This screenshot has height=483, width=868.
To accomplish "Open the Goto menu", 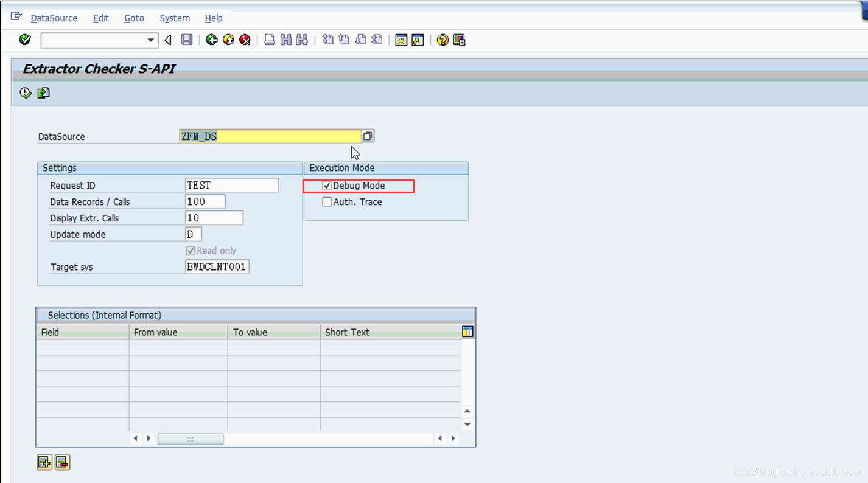I will click(x=134, y=18).
